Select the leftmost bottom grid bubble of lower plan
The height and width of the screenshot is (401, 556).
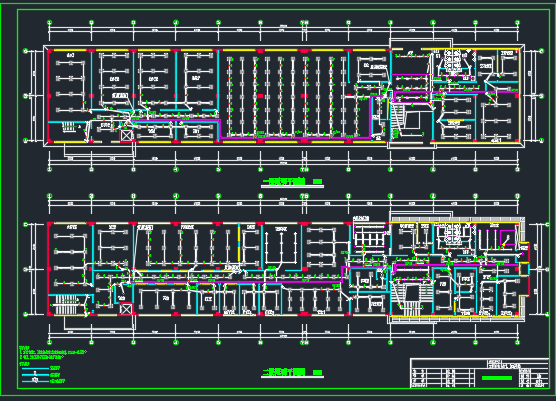(x=50, y=342)
